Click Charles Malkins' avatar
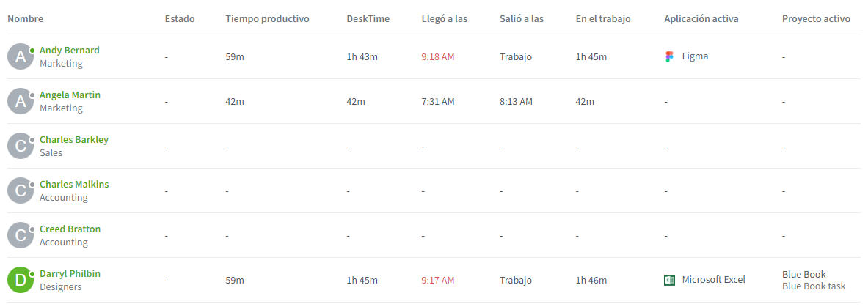 pyautogui.click(x=21, y=191)
